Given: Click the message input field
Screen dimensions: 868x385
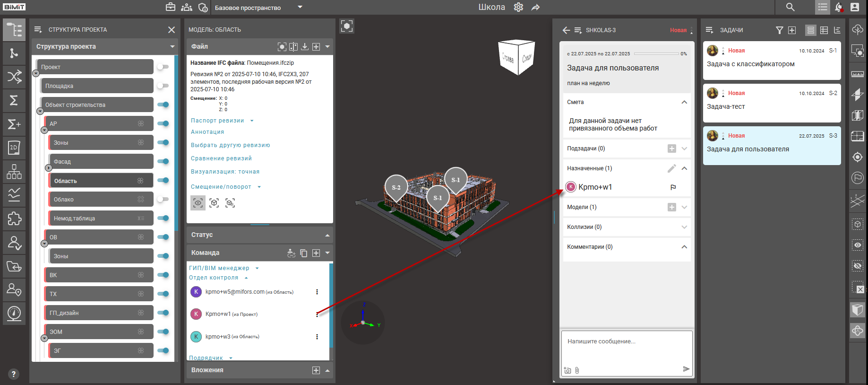Looking at the screenshot, I should pyautogui.click(x=626, y=348).
